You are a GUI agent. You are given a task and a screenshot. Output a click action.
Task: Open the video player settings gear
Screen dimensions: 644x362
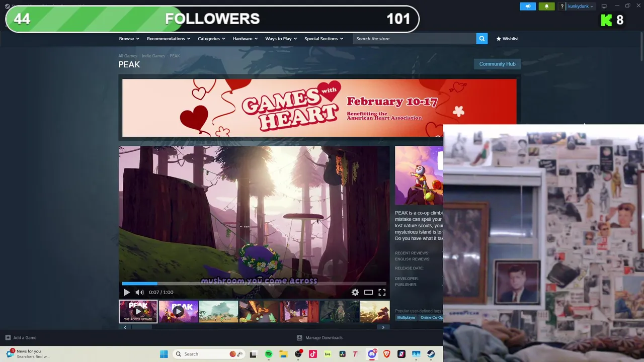[x=355, y=292]
